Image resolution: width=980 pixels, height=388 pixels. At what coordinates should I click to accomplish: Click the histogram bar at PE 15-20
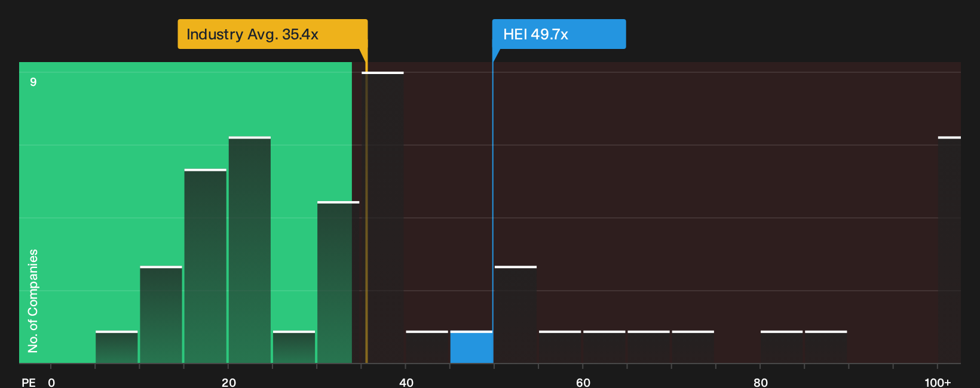coord(206,266)
